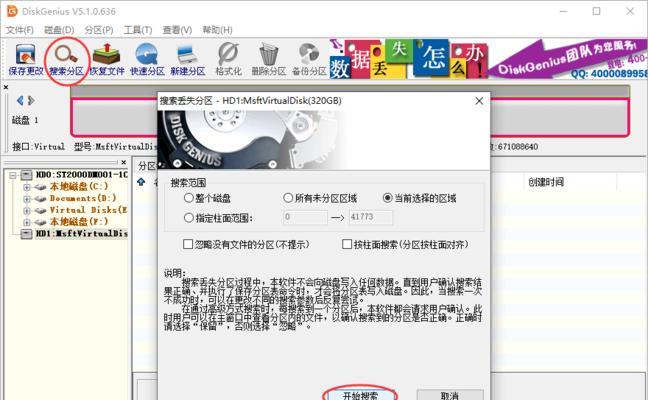Select HD0:ST2000DM001 in the disk tree
648x400 pixels.
pos(82,175)
